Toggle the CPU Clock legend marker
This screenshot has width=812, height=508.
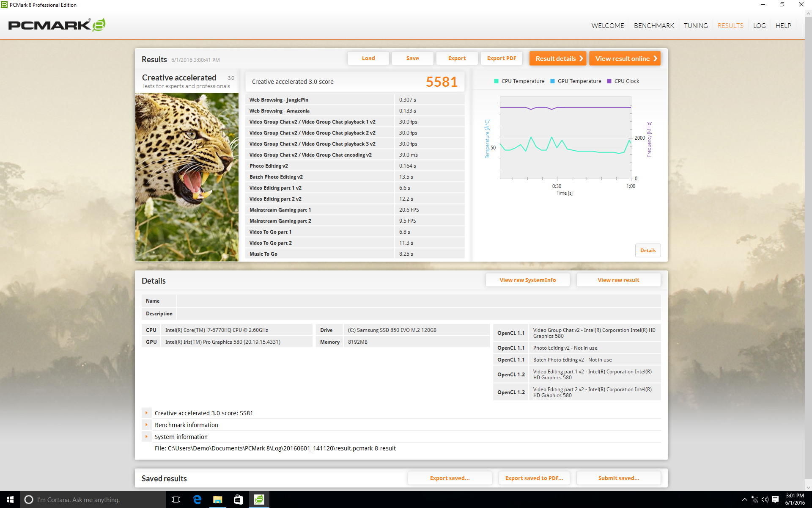(609, 81)
